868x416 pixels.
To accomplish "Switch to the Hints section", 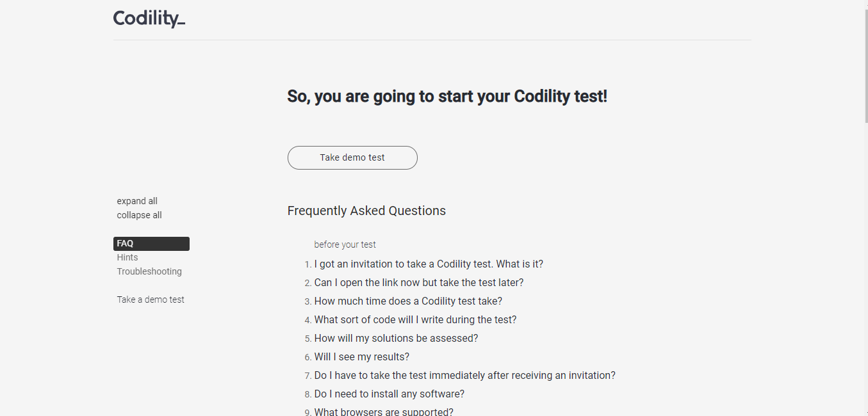I will [127, 257].
